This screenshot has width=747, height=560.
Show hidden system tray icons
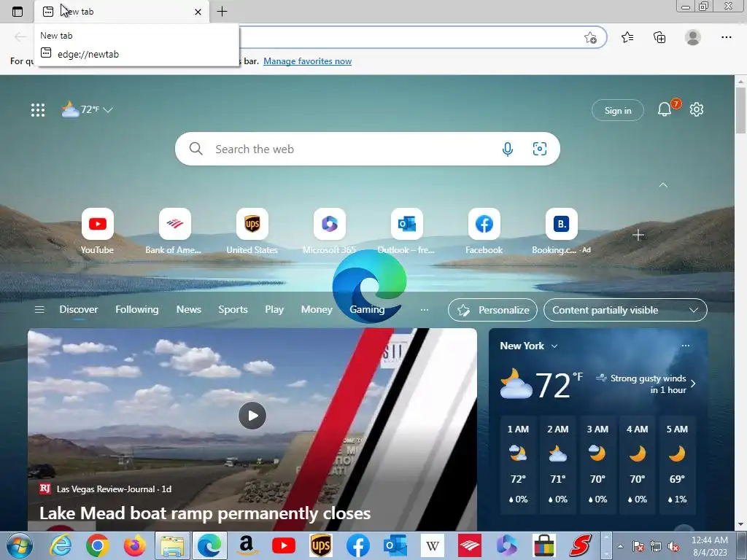click(620, 546)
